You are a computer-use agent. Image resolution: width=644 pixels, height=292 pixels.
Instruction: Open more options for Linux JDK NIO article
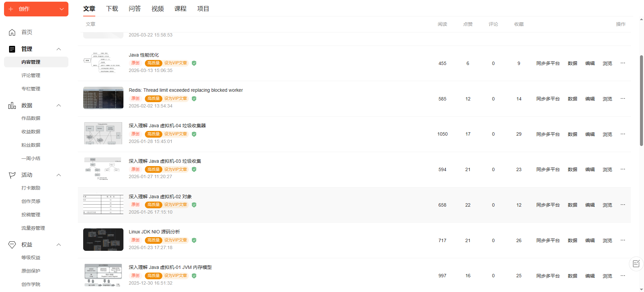point(623,240)
